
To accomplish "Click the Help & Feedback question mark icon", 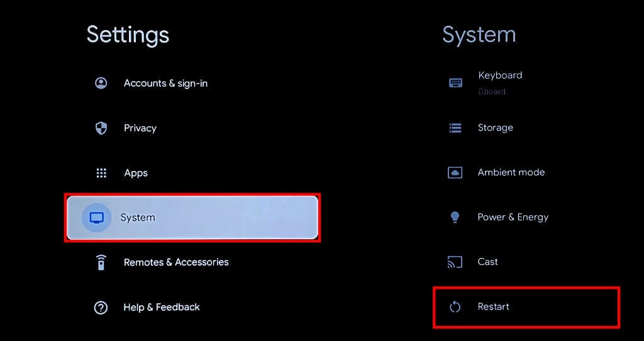I will (x=101, y=307).
